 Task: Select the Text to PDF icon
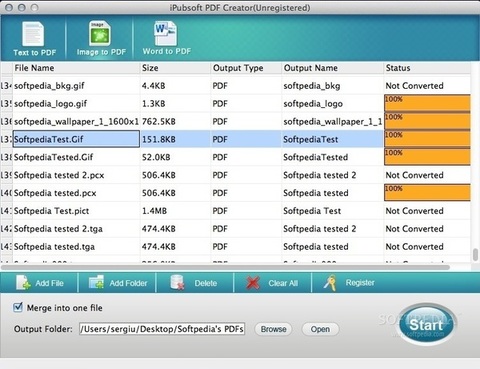pyautogui.click(x=33, y=34)
